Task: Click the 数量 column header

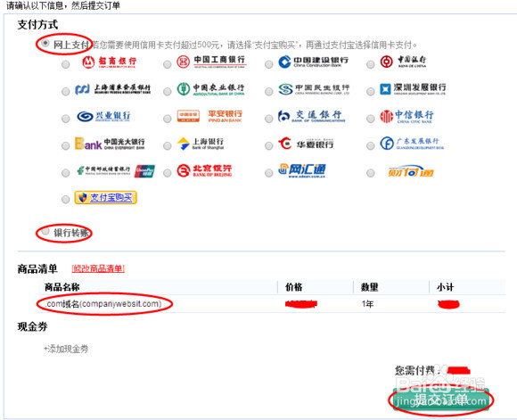Action: (x=369, y=287)
